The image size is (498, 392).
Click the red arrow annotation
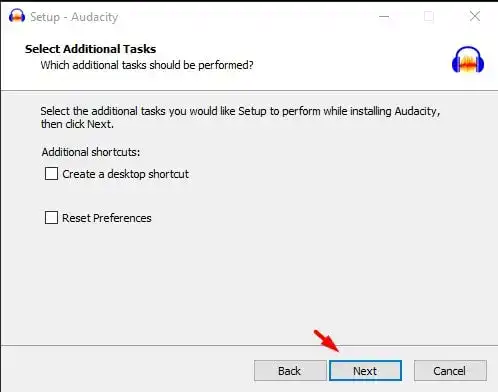tap(326, 341)
